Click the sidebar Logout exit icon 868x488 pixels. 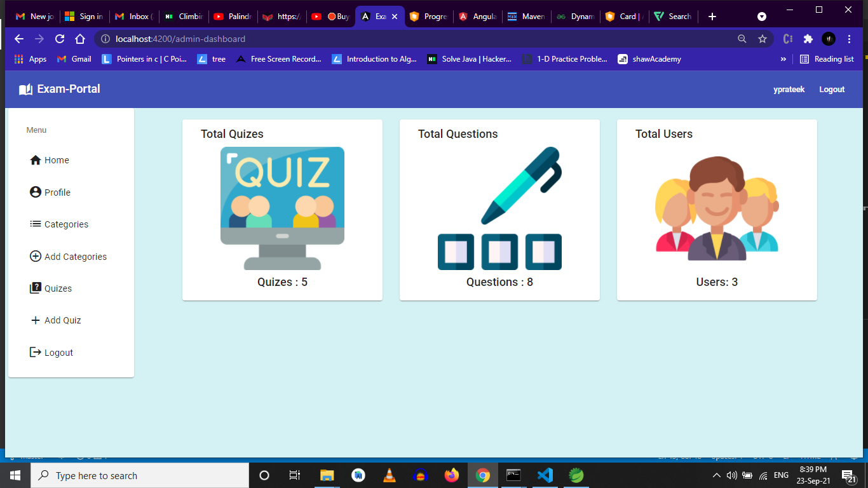35,352
